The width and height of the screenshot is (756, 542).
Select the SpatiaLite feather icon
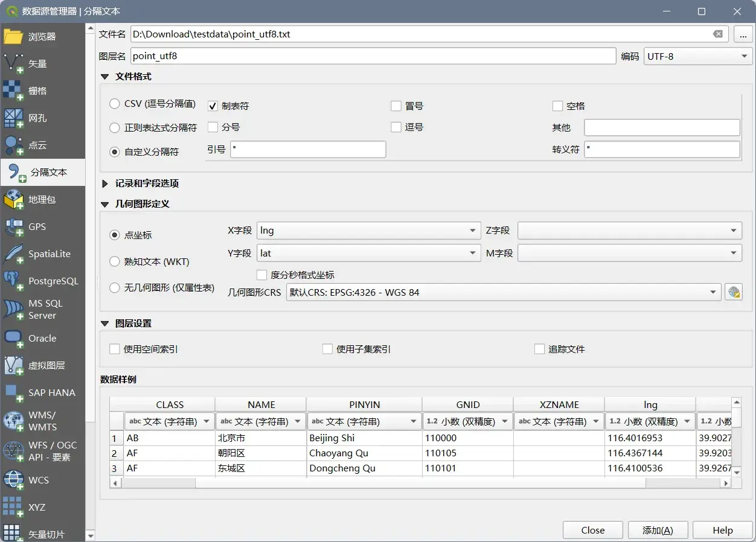pos(13,253)
